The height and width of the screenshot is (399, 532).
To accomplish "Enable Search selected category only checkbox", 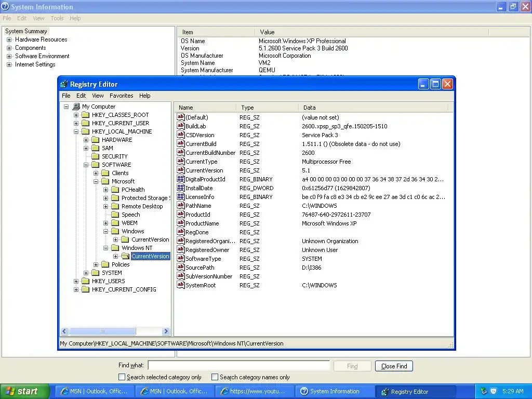I will (122, 377).
